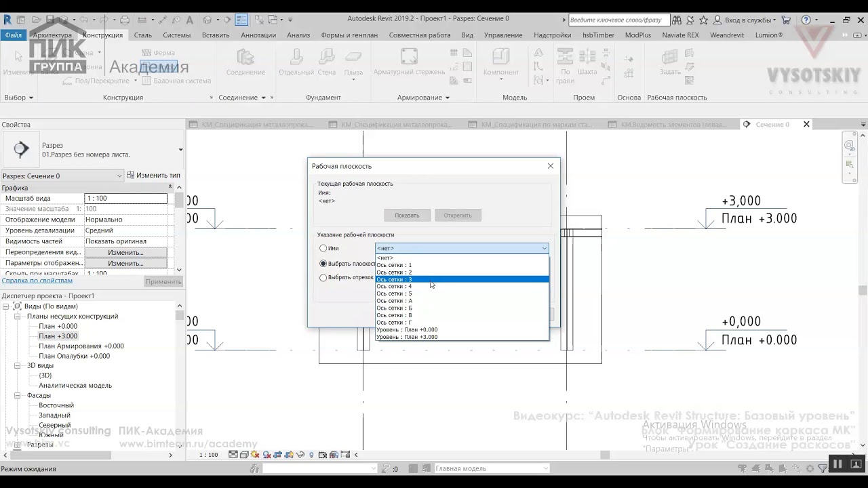Screen dimensions: 868x488
Task: Select the Стена foundation tool
Action: 326,62
